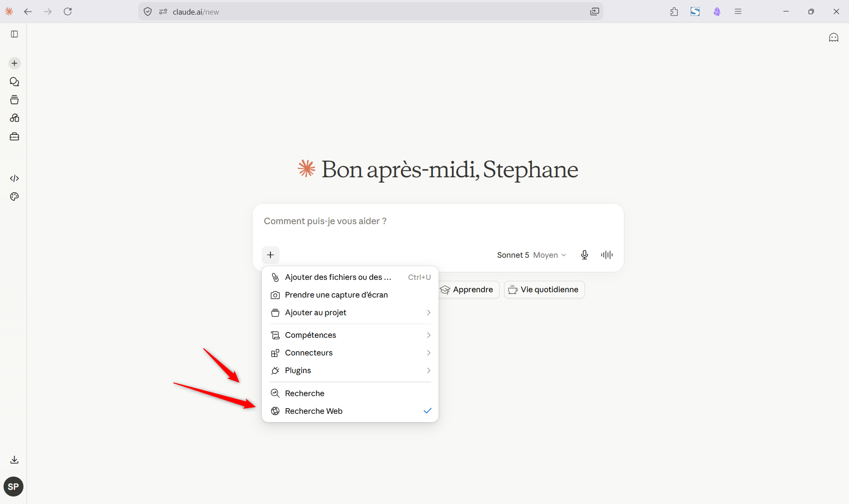Start a new chat with plus icon in sidebar

pos(14,63)
